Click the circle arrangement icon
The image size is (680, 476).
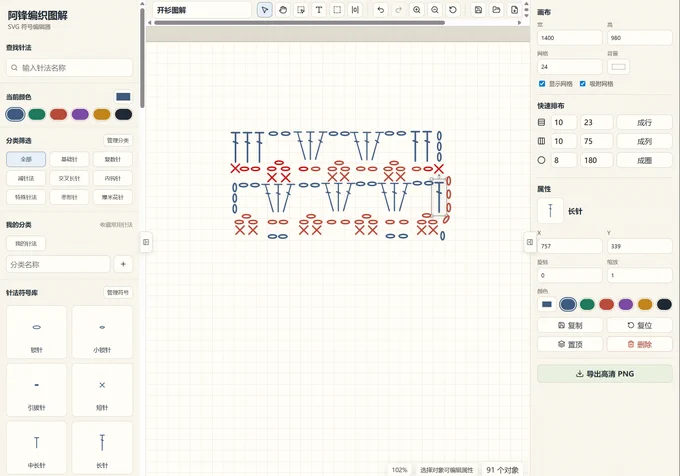coord(541,160)
